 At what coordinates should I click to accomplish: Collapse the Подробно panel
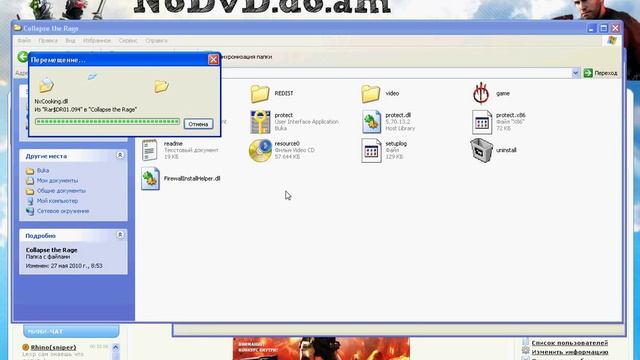[x=120, y=235]
